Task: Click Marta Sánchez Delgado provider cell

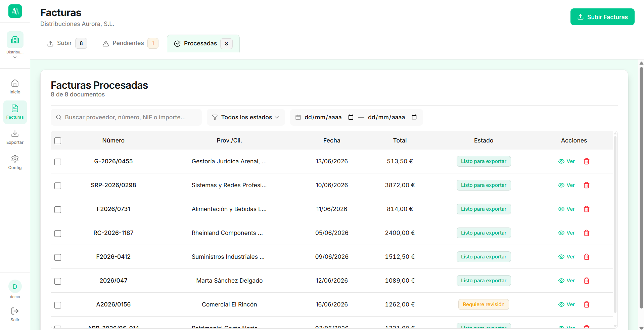Action: click(x=229, y=281)
